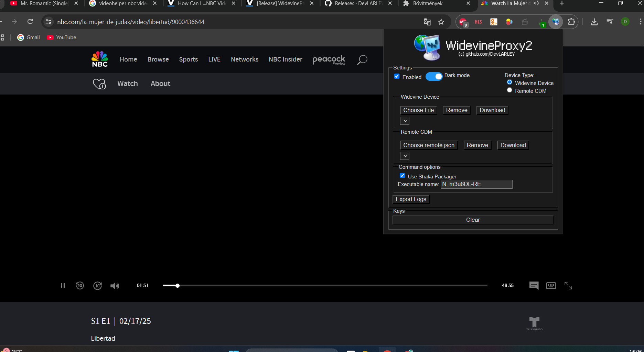Go to NBC Home

pyautogui.click(x=128, y=59)
